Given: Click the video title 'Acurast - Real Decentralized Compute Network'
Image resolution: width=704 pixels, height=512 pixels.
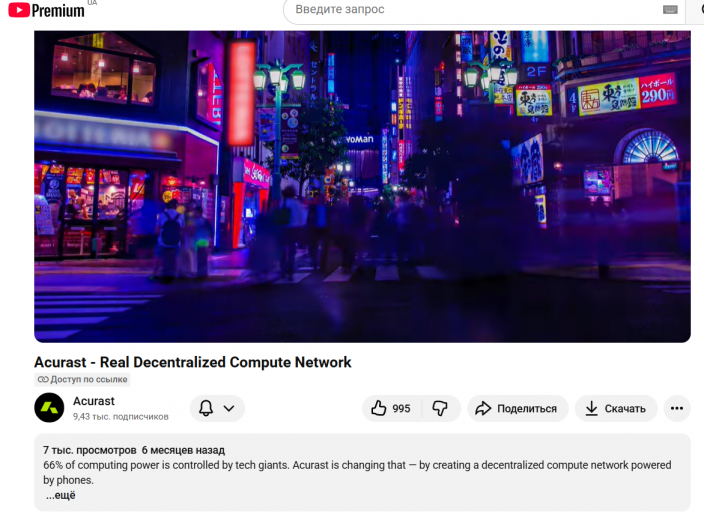Looking at the screenshot, I should tap(193, 362).
